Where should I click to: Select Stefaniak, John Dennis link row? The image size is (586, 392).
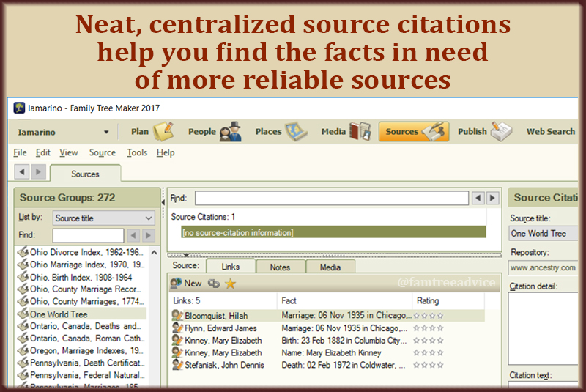tap(327, 365)
